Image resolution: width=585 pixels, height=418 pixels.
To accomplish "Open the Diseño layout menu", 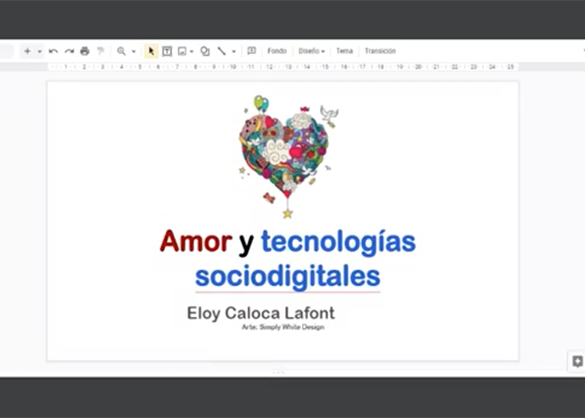I will pyautogui.click(x=312, y=51).
